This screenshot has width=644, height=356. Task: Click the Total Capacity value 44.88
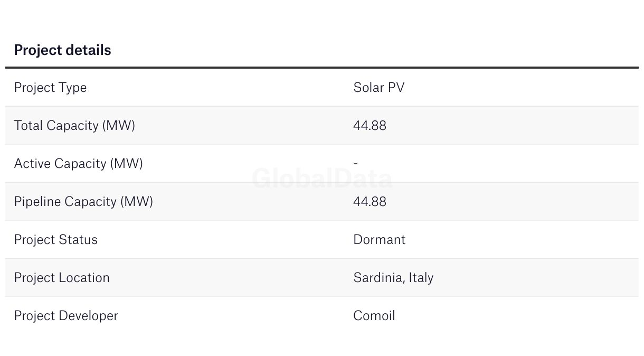(x=370, y=125)
